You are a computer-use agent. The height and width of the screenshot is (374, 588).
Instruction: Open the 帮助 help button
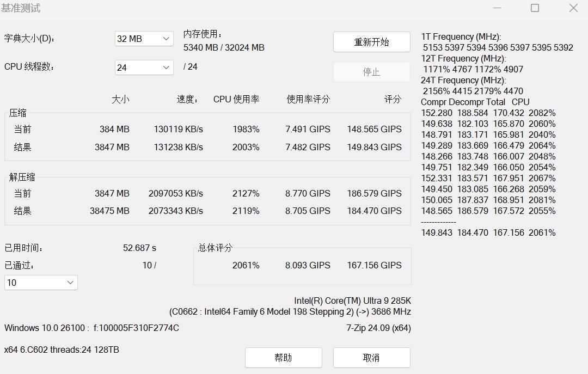(284, 358)
